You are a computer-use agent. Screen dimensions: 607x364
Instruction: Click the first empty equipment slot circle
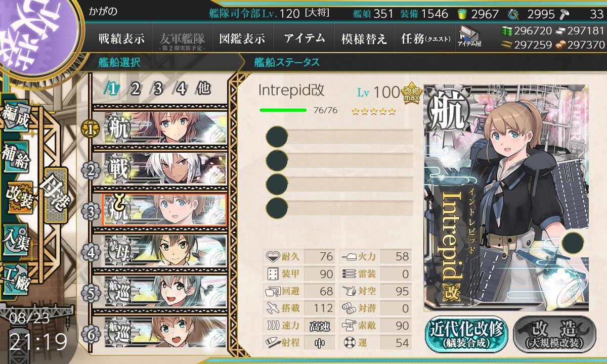coord(277,136)
